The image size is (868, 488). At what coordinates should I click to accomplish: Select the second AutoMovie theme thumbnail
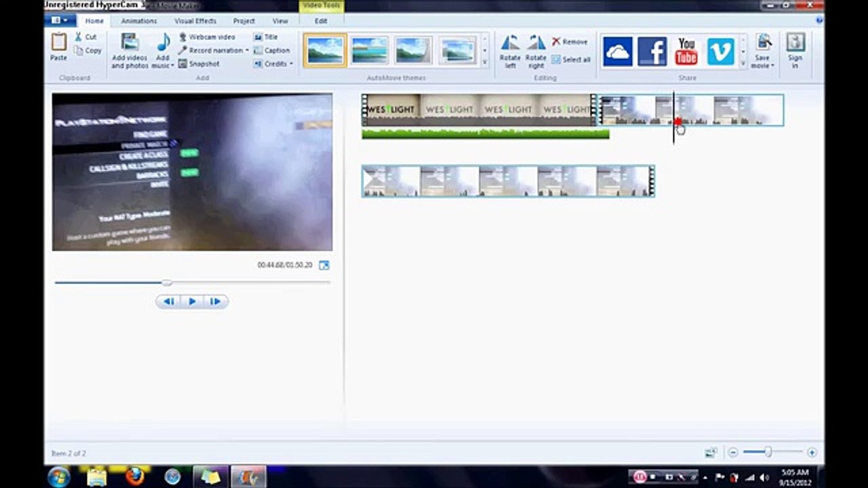click(x=369, y=51)
